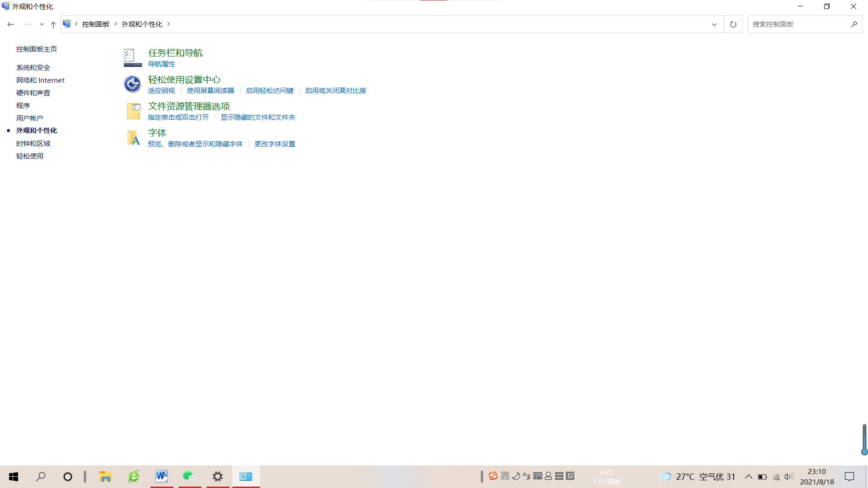
Task: Expand hidden icons in the system tray
Action: (749, 476)
